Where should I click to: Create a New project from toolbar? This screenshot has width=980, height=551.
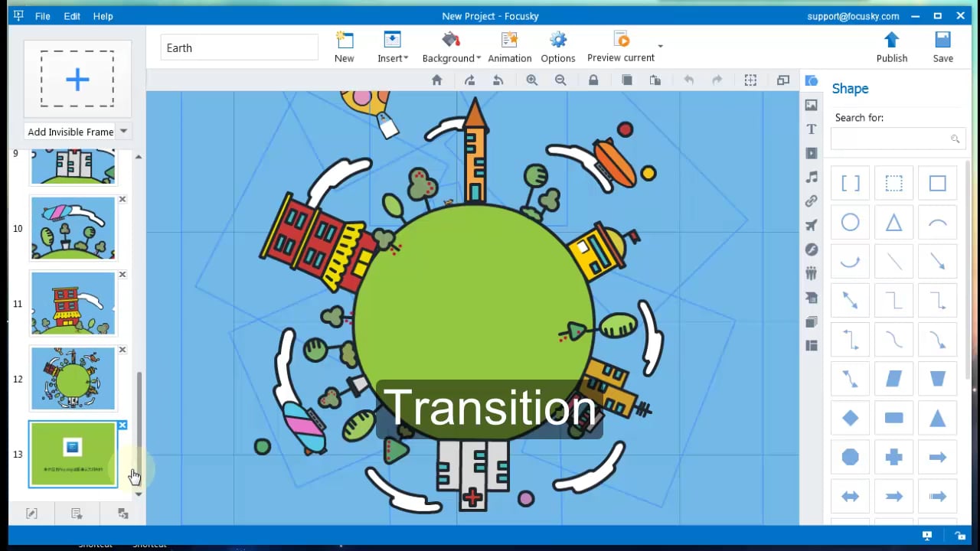(345, 47)
